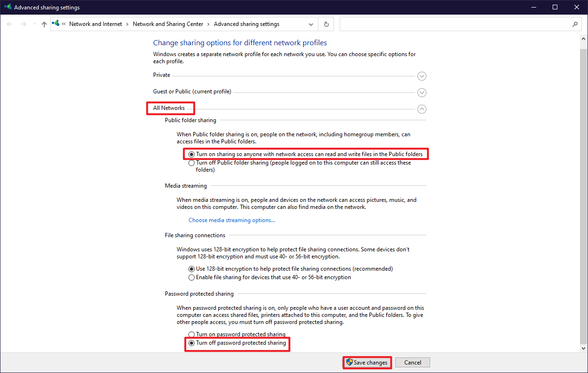Collapse the All Networks section

point(422,109)
